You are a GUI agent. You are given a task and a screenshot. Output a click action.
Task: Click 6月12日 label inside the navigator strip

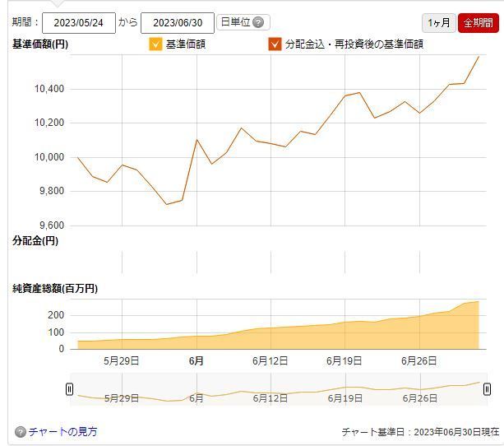click(x=270, y=398)
